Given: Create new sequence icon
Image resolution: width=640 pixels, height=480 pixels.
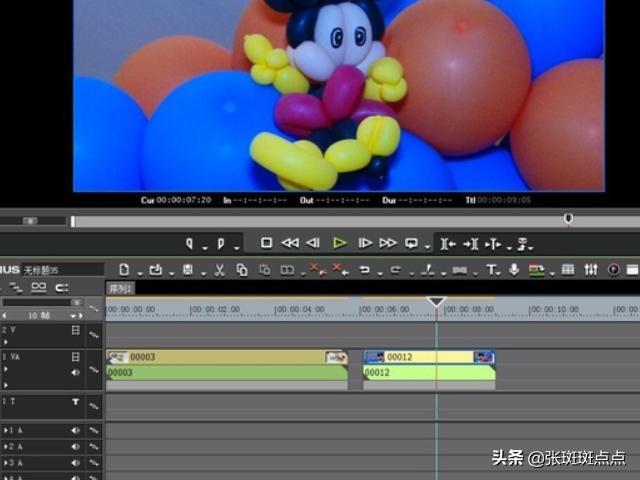Looking at the screenshot, I should click(124, 269).
